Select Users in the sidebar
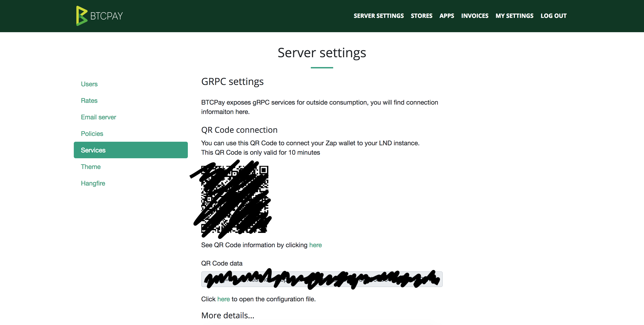This screenshot has height=325, width=644. click(89, 84)
